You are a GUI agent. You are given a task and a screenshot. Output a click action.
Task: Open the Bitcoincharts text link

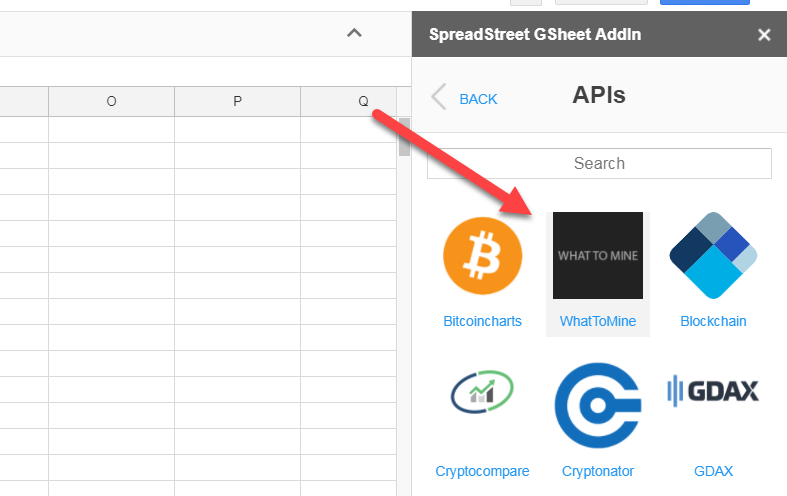482,321
